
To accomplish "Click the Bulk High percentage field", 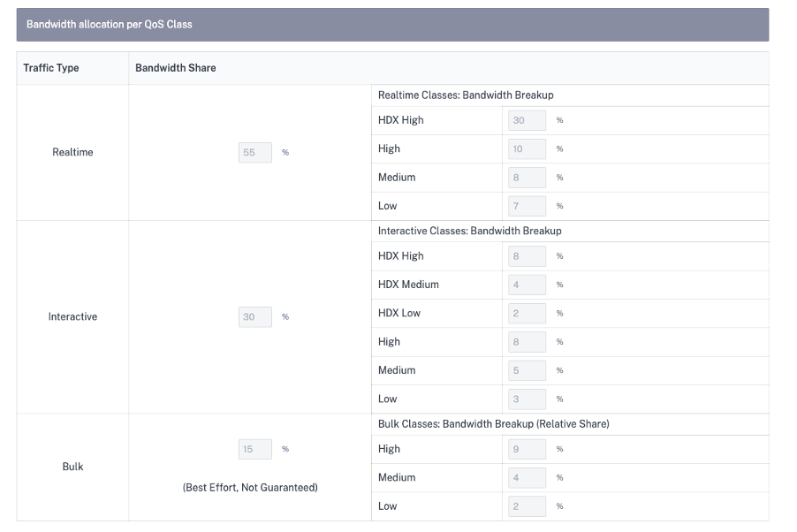I will point(528,449).
